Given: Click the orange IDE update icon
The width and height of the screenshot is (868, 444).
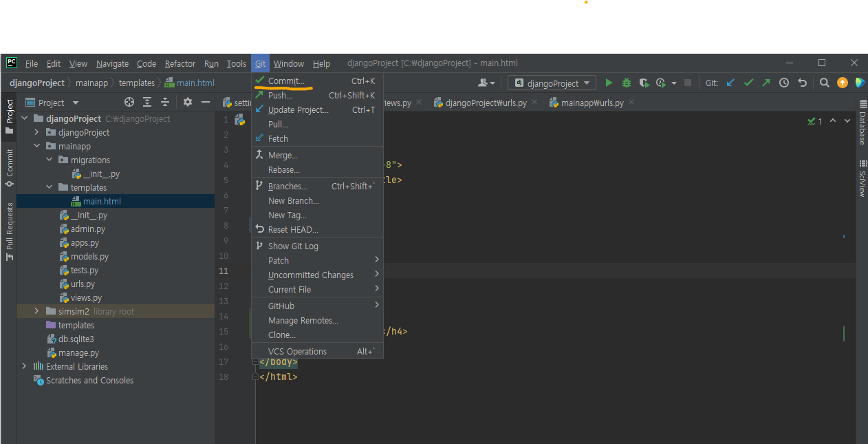Looking at the screenshot, I should (843, 83).
